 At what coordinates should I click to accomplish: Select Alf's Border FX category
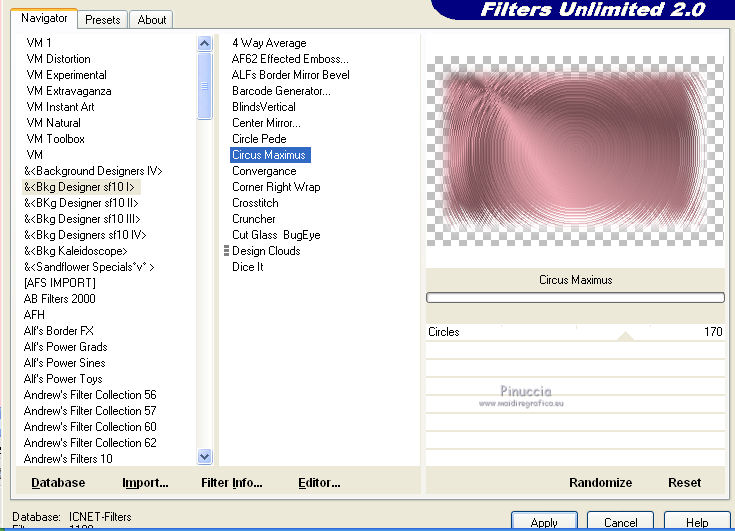[x=59, y=330]
